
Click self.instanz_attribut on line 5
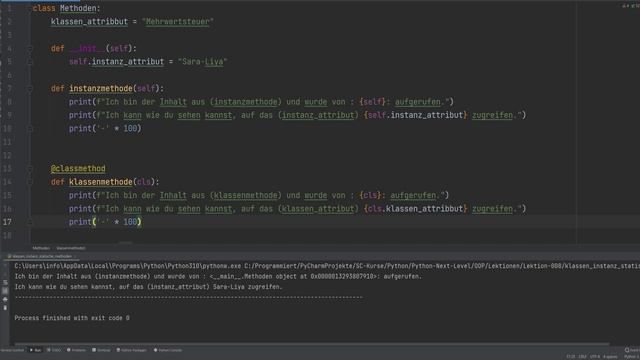116,62
